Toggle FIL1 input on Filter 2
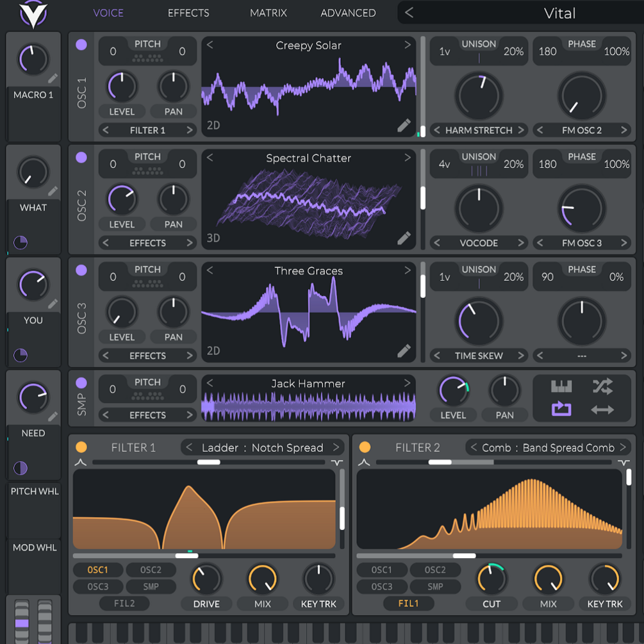The height and width of the screenshot is (644, 644). (408, 604)
